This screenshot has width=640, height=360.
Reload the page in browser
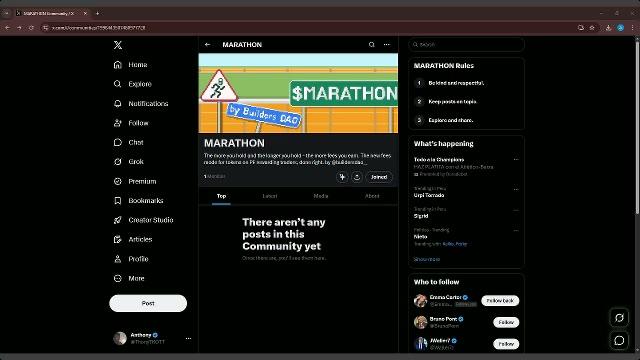tap(31, 28)
